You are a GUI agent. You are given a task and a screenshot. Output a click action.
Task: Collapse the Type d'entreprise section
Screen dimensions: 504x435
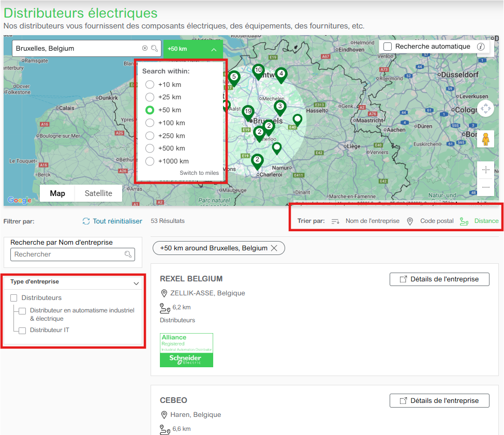coord(136,283)
